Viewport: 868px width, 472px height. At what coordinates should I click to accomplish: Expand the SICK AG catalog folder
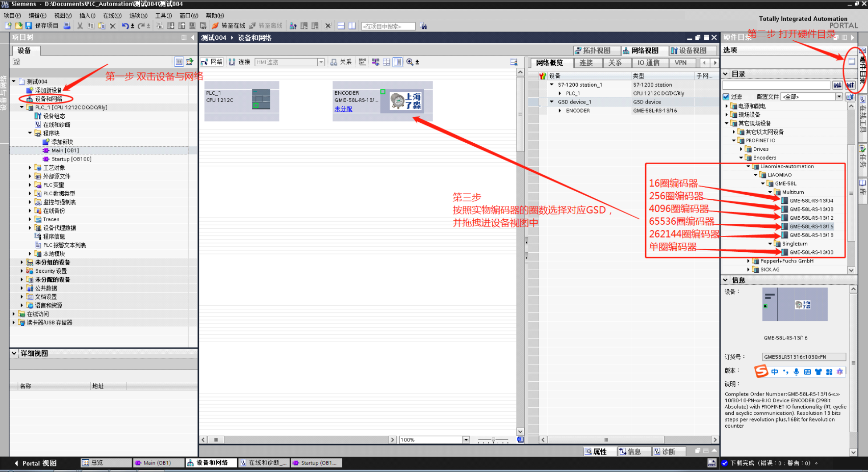point(748,270)
